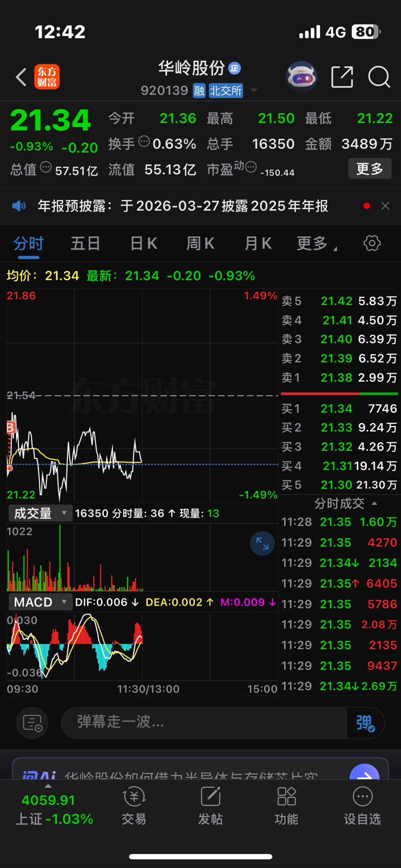Image resolution: width=401 pixels, height=868 pixels.
Task: Tap the trade row with volume 2.08万
Action: [339, 625]
